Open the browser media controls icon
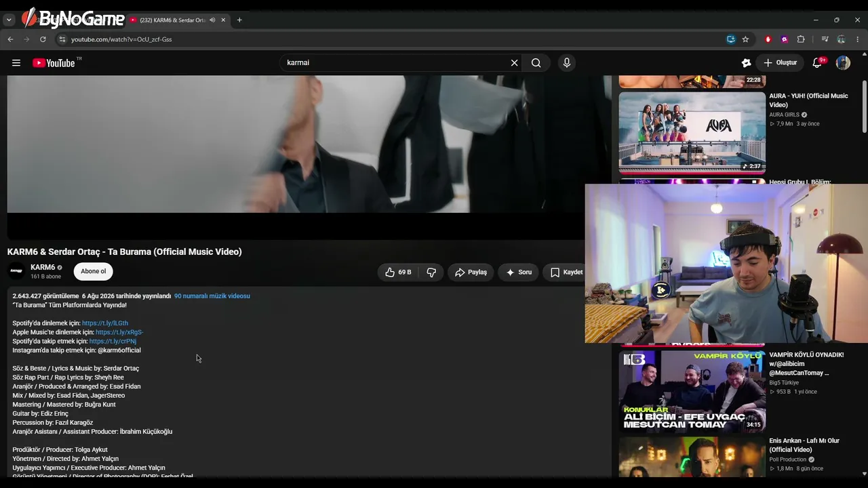This screenshot has width=868, height=488. pos(825,39)
